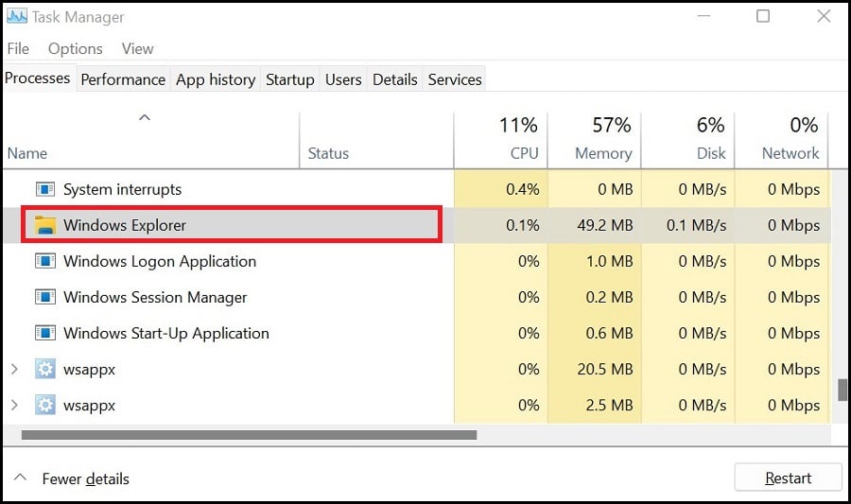Click the horizontal scrollbar thumb
The width and height of the screenshot is (851, 504).
click(x=249, y=435)
